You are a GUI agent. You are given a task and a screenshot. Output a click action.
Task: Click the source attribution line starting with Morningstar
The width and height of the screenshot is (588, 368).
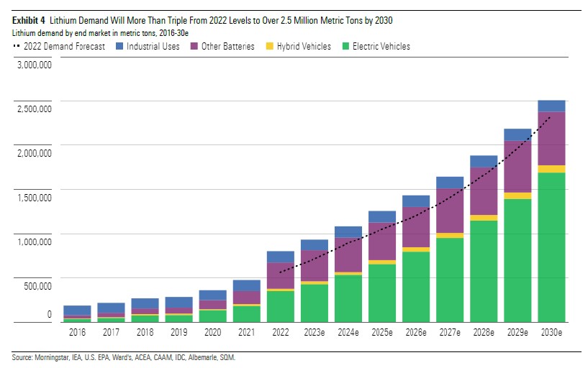pyautogui.click(x=123, y=357)
